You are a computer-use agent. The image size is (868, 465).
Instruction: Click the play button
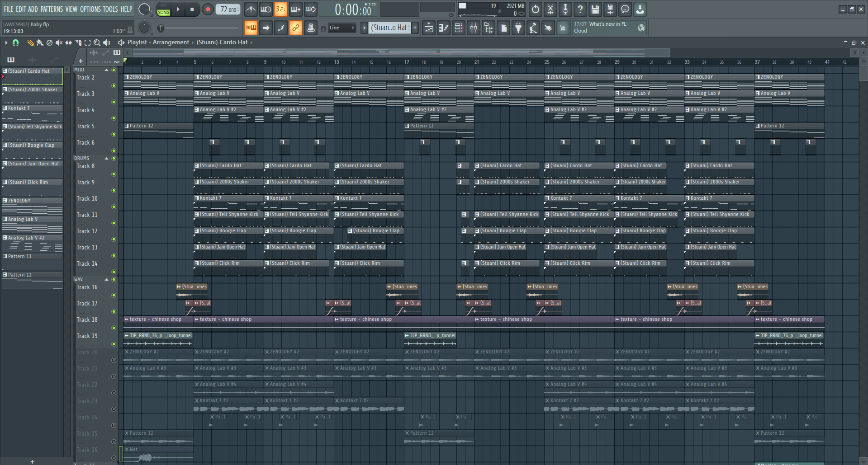[178, 9]
